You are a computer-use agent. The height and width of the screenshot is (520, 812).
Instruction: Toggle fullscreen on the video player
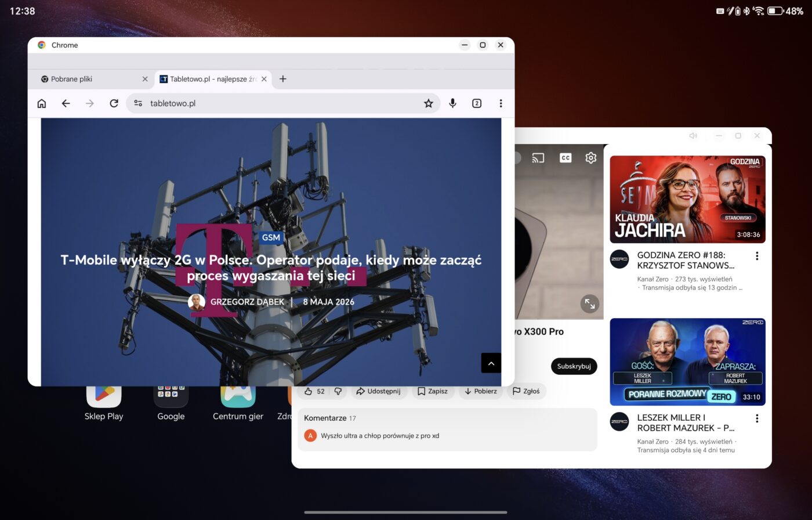pyautogui.click(x=590, y=304)
